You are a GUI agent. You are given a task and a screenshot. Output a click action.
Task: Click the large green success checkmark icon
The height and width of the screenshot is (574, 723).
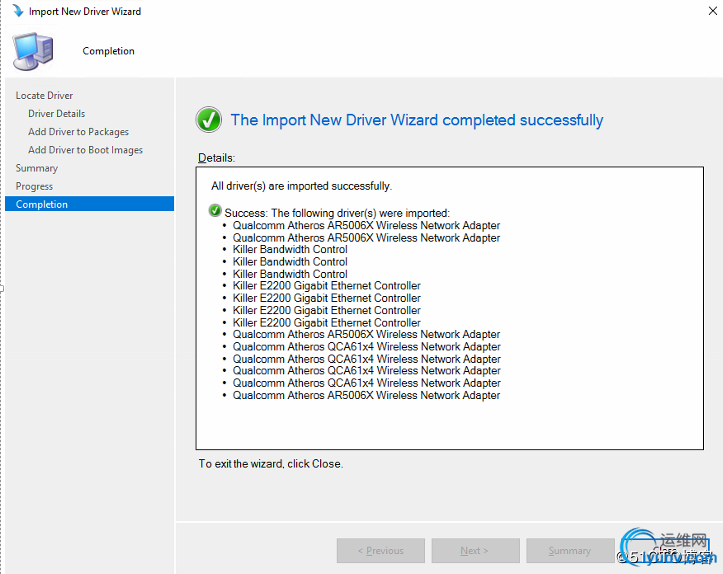click(x=209, y=120)
